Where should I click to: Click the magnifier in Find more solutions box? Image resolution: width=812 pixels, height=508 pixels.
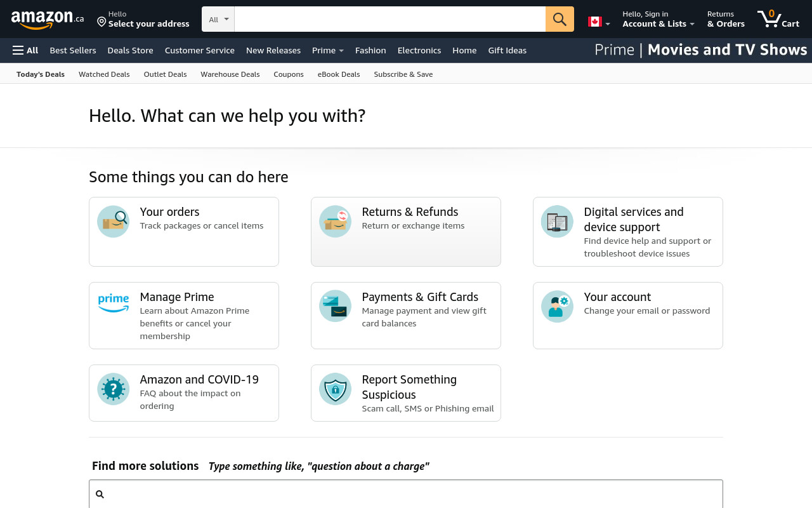[100, 494]
